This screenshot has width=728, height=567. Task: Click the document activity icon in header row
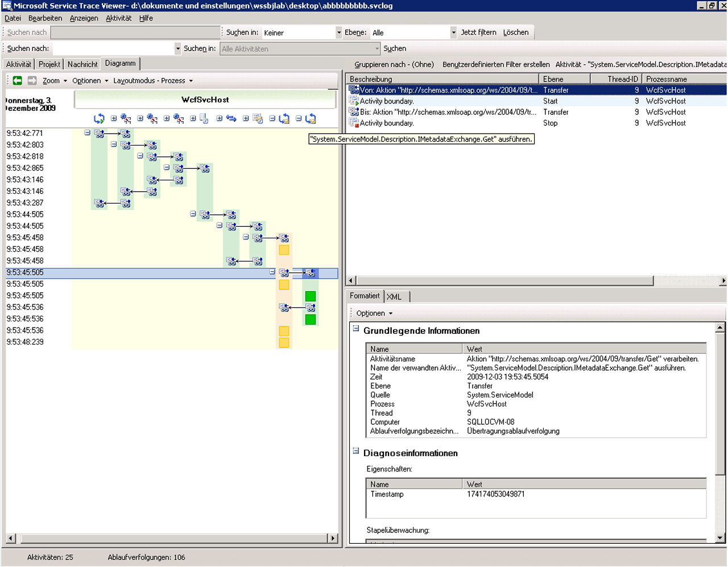[204, 118]
